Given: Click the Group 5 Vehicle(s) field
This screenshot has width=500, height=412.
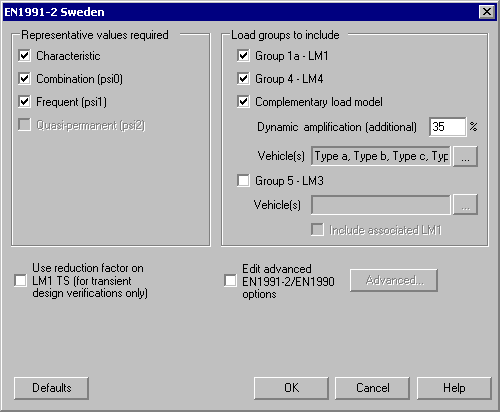Looking at the screenshot, I should [381, 205].
